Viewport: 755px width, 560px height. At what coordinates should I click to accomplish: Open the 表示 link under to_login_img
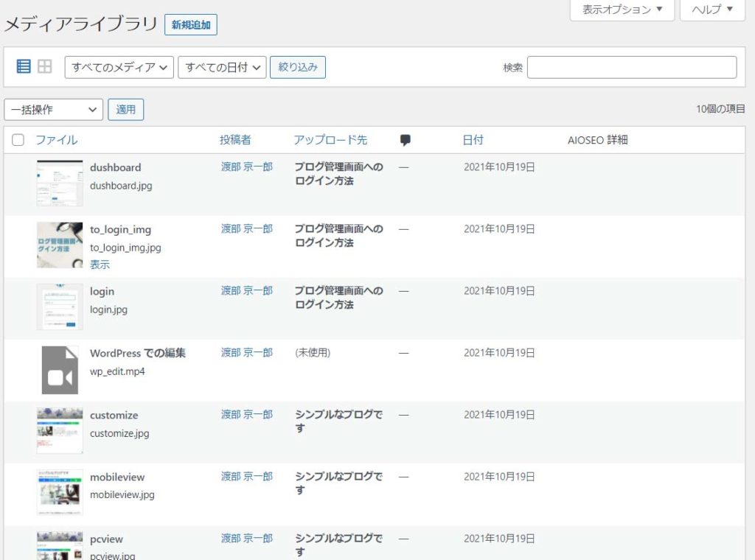99,265
